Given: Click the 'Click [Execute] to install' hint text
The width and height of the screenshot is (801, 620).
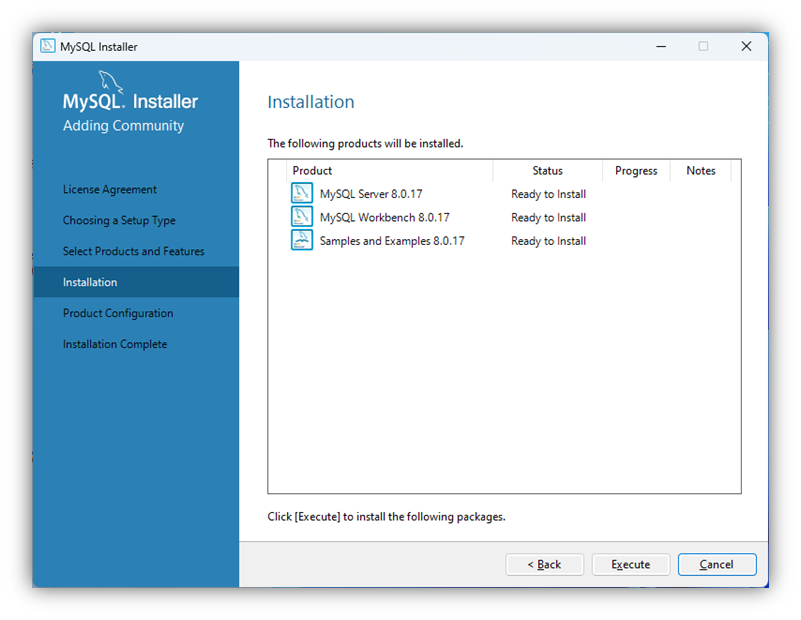Looking at the screenshot, I should (x=386, y=517).
